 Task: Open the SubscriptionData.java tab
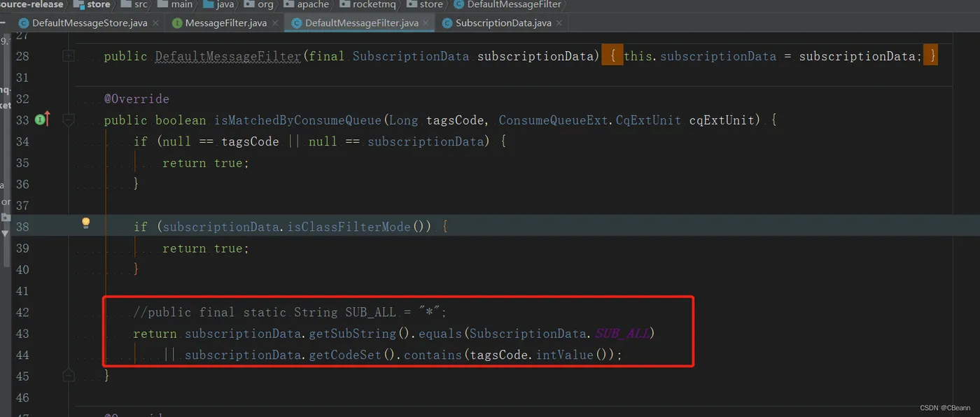click(502, 23)
